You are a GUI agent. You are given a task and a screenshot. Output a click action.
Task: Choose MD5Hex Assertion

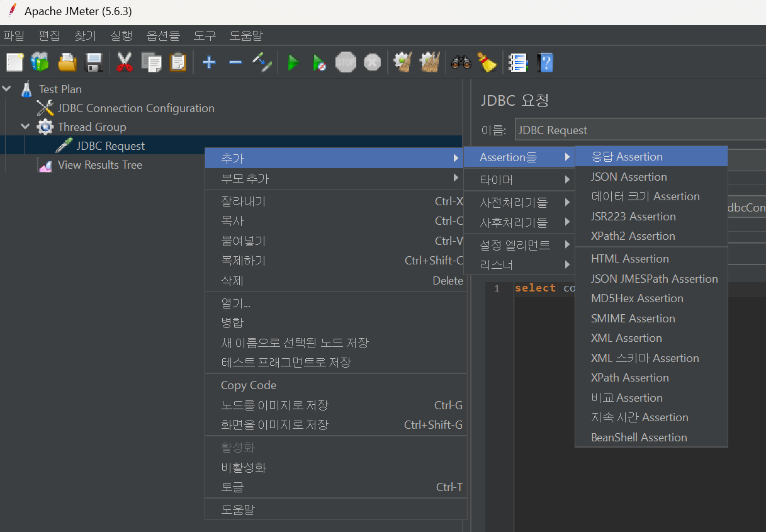tap(651, 298)
